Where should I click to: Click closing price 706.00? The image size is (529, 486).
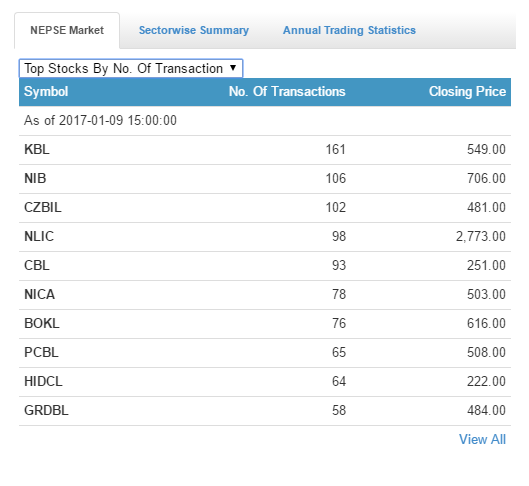pos(486,179)
